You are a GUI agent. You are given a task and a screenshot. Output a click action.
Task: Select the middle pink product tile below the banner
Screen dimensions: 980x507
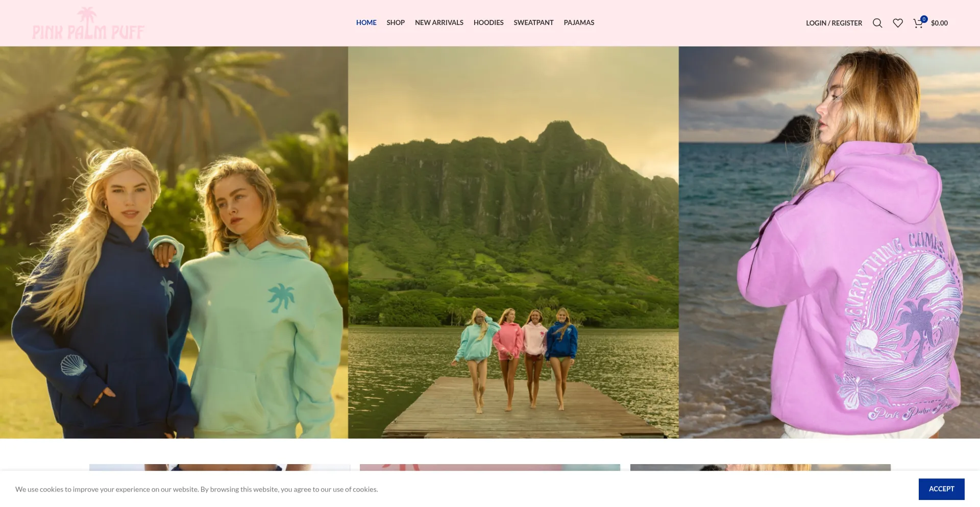pyautogui.click(x=489, y=467)
